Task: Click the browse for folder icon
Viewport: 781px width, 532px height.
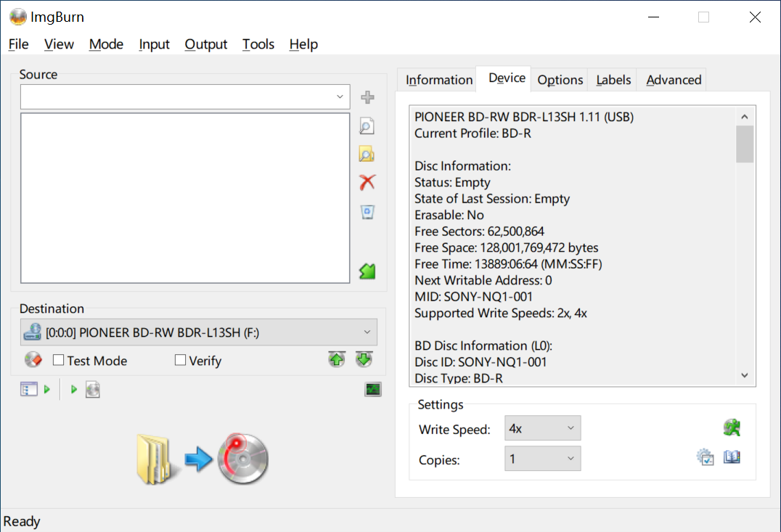Action: point(367,155)
